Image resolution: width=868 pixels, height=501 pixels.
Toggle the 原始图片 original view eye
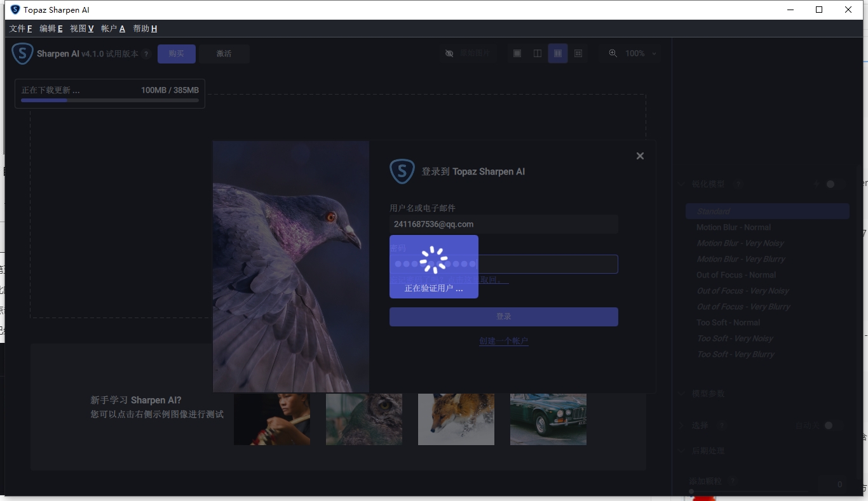tap(449, 53)
